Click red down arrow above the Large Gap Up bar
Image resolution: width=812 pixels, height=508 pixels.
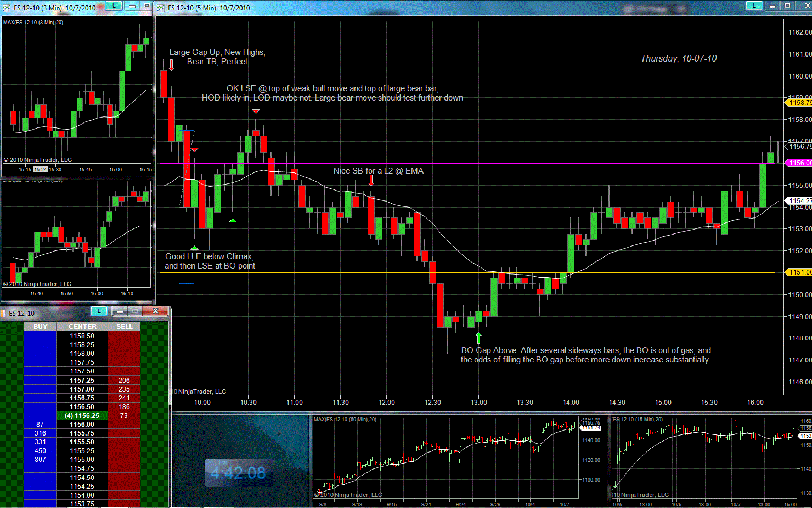click(171, 65)
